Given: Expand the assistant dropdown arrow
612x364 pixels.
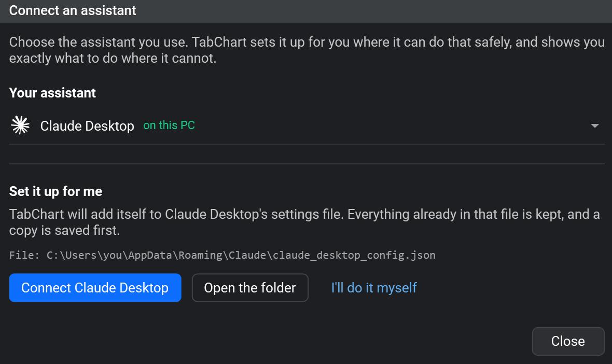Looking at the screenshot, I should [594, 125].
